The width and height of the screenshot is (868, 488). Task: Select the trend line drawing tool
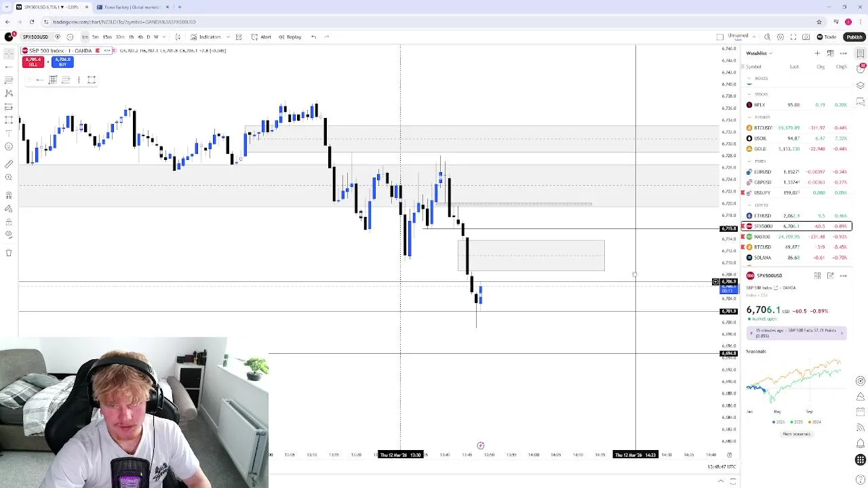click(x=9, y=67)
